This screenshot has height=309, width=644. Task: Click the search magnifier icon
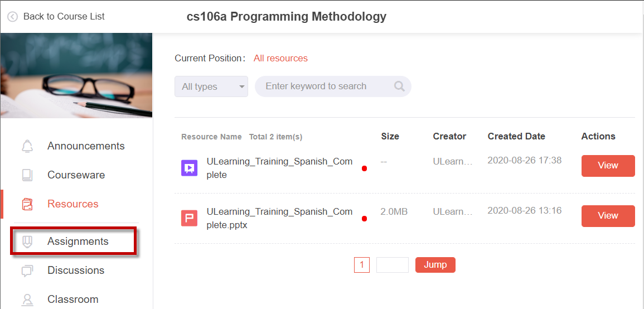coord(400,86)
